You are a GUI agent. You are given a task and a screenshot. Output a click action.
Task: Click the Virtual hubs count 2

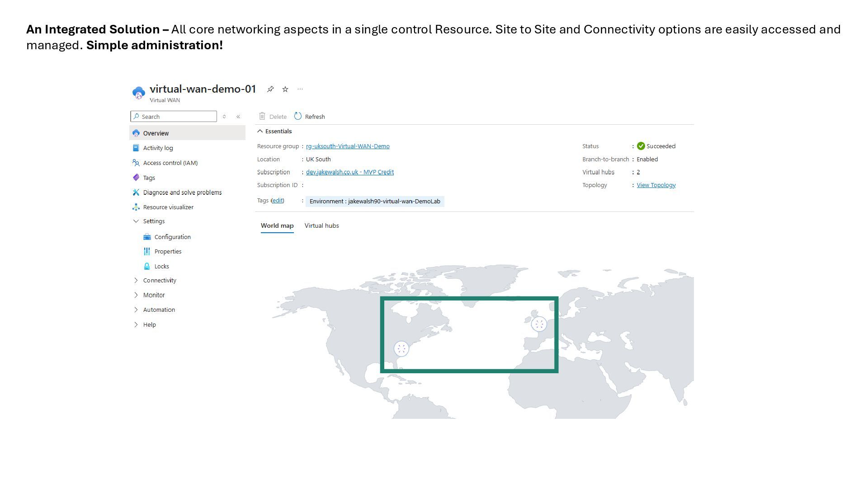click(x=638, y=172)
